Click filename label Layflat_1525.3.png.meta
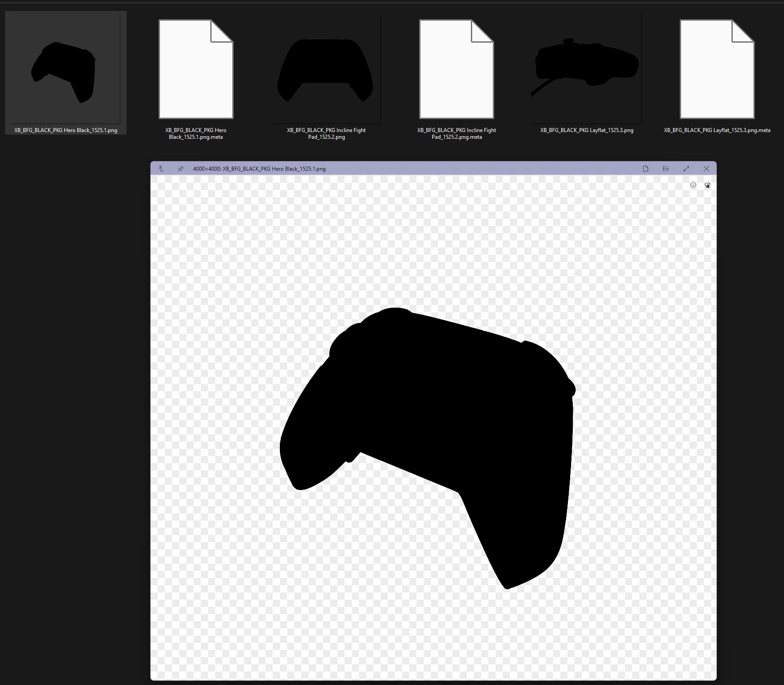Viewport: 784px width, 685px height. [717, 130]
